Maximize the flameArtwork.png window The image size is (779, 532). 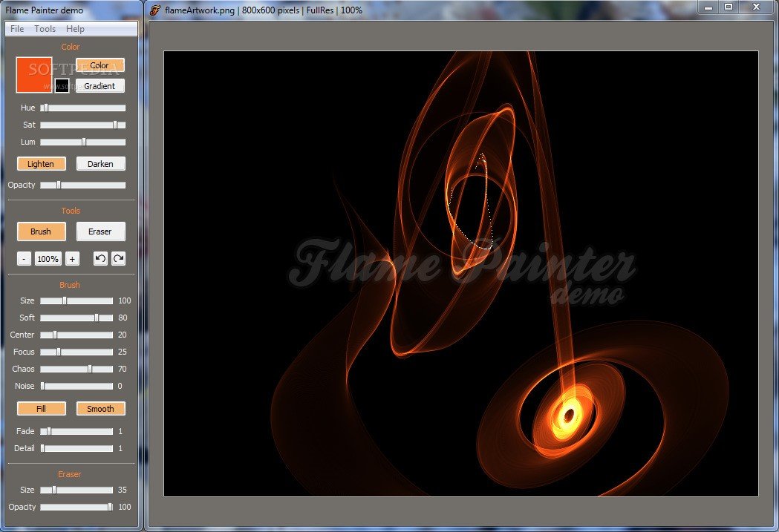[729, 7]
